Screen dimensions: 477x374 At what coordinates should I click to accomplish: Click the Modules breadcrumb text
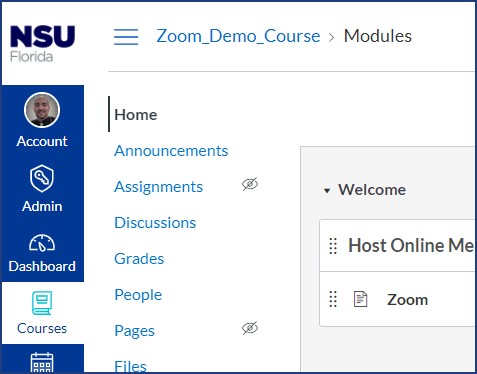pyautogui.click(x=378, y=36)
